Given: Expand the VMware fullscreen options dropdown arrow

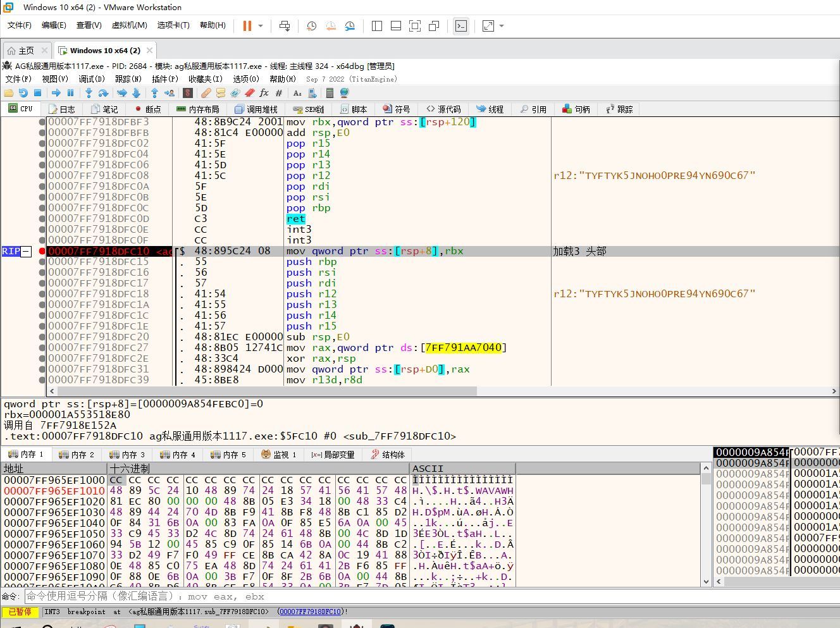Looking at the screenshot, I should [x=502, y=26].
